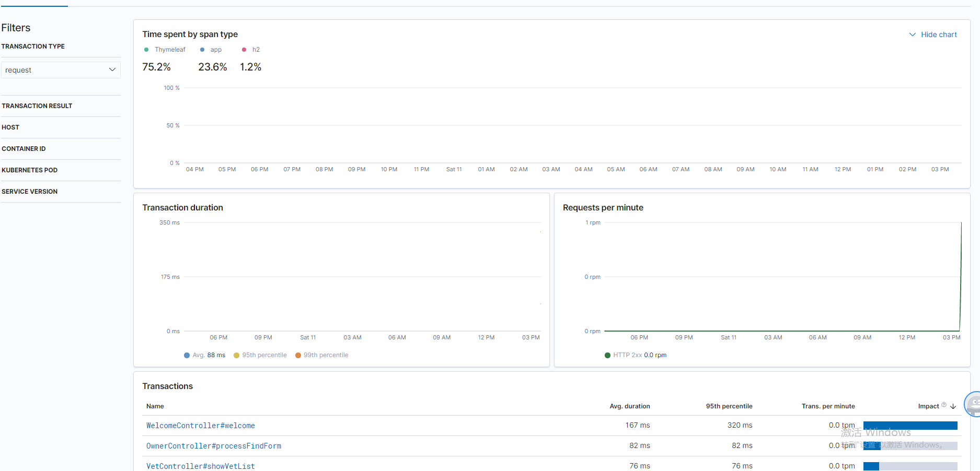The image size is (980, 471).
Task: Open the KUBERNETES POD filter section
Action: [30, 170]
